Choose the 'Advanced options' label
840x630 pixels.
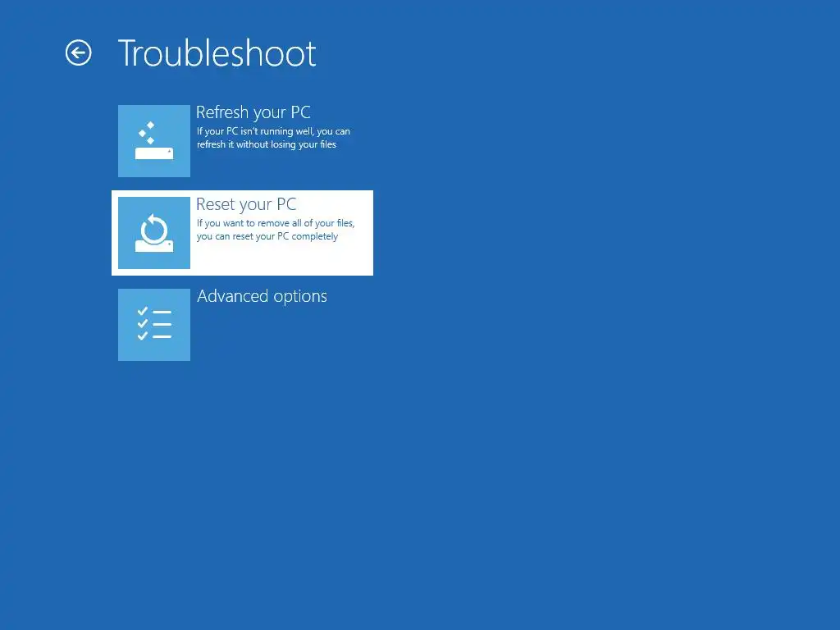point(262,296)
